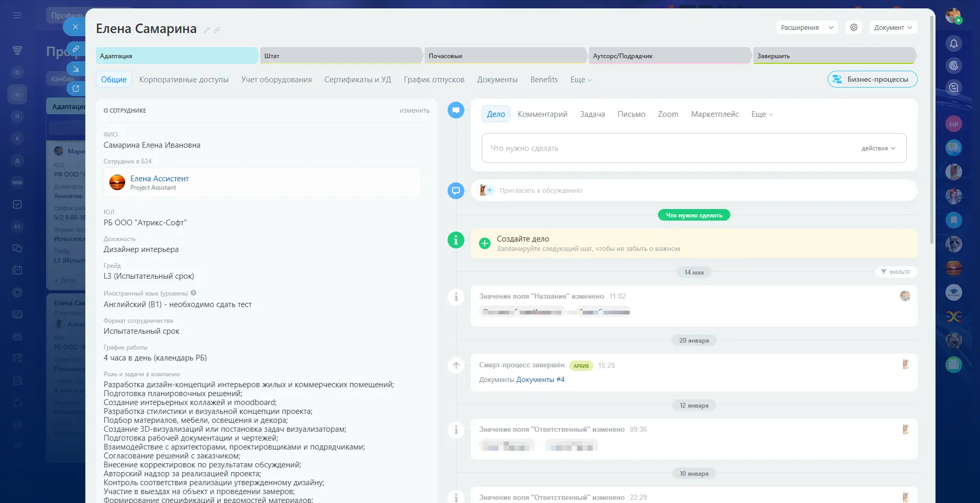Switch timeline editor to Zoom
This screenshot has width=980, height=503.
coord(668,114)
